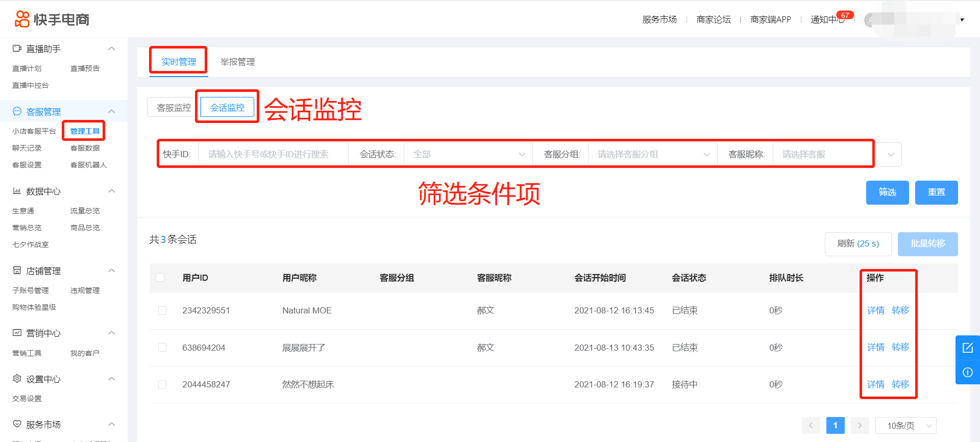This screenshot has height=442, width=980.
Task: Switch to the 客服监控 tab
Action: [x=174, y=108]
